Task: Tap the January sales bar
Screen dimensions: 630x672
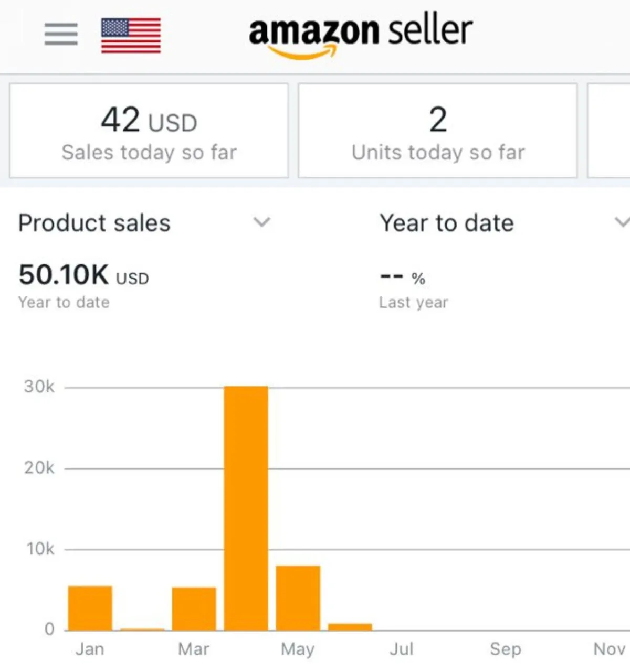Action: pos(90,608)
